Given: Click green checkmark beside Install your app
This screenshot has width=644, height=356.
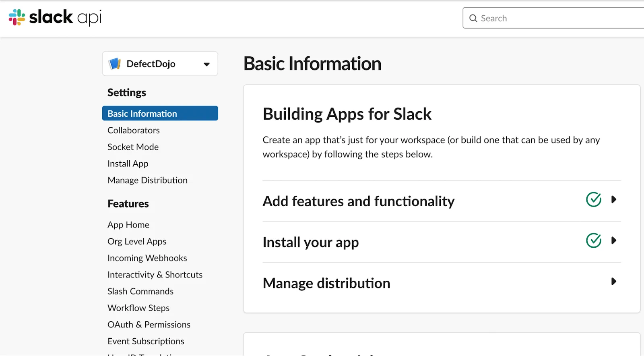Looking at the screenshot, I should 593,240.
